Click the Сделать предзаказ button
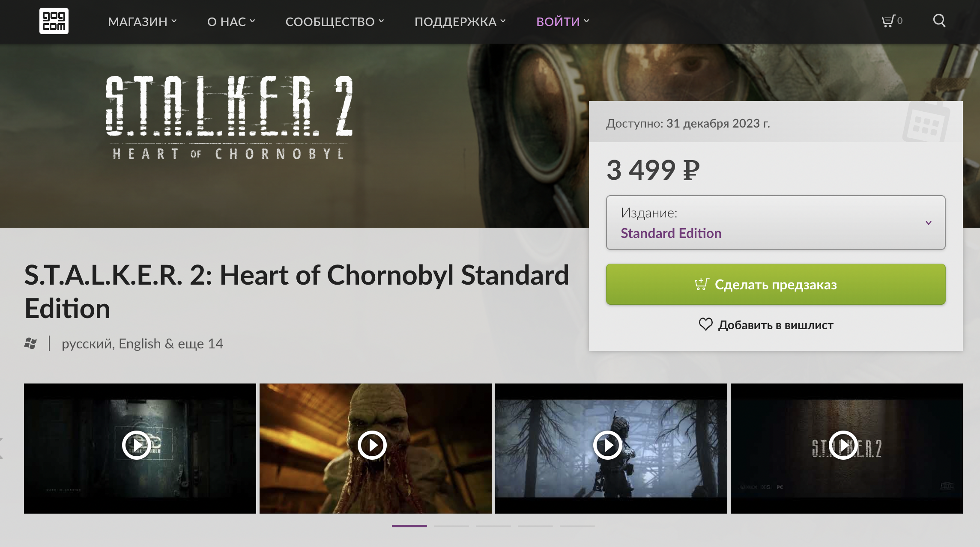 click(775, 284)
